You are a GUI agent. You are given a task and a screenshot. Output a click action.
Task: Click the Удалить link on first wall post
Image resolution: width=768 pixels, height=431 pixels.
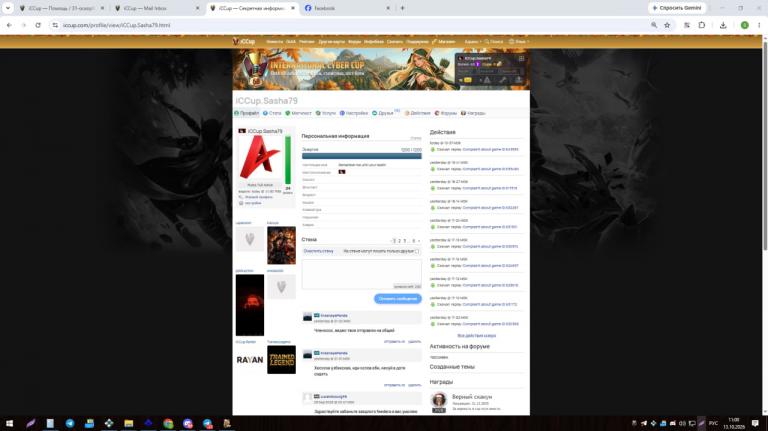point(414,341)
